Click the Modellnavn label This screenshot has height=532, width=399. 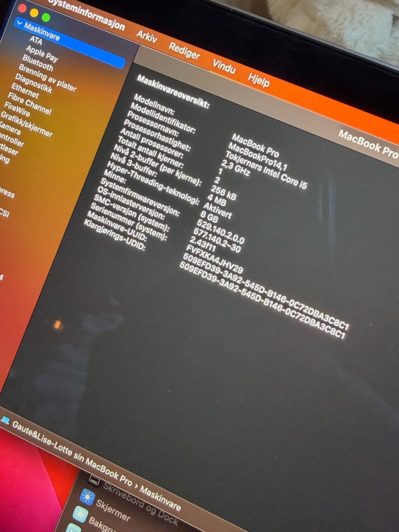tap(154, 104)
